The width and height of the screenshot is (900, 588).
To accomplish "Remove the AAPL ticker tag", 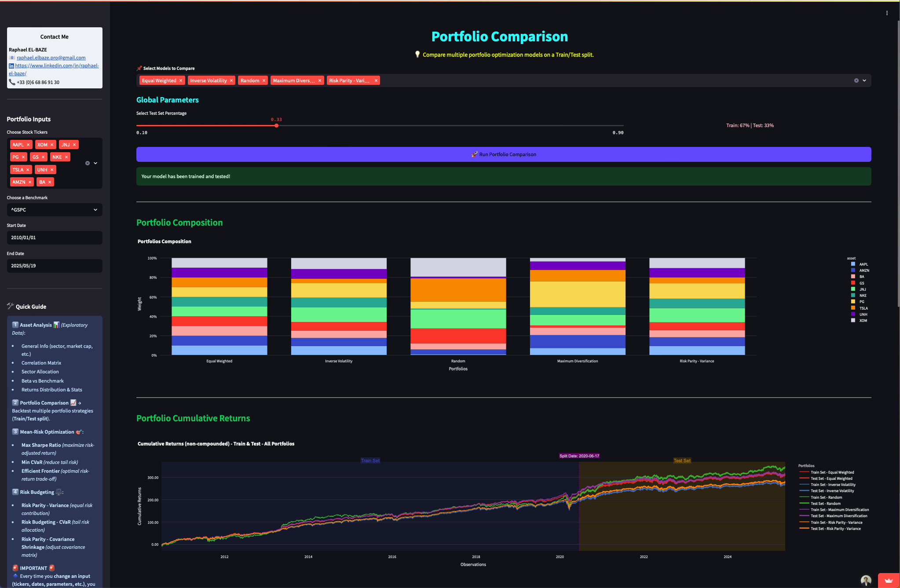I will 28,144.
